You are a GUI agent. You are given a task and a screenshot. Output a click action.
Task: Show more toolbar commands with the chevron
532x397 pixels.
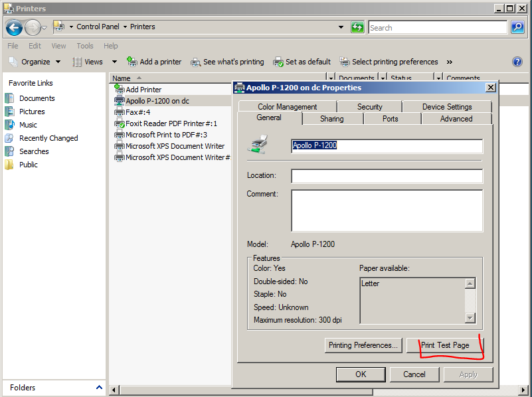[x=449, y=62]
